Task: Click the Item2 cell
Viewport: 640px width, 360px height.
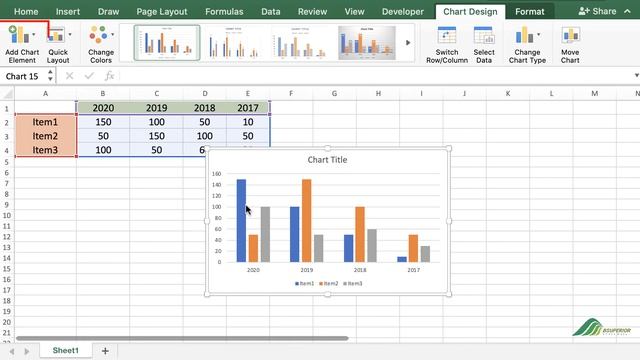Action: click(45, 136)
